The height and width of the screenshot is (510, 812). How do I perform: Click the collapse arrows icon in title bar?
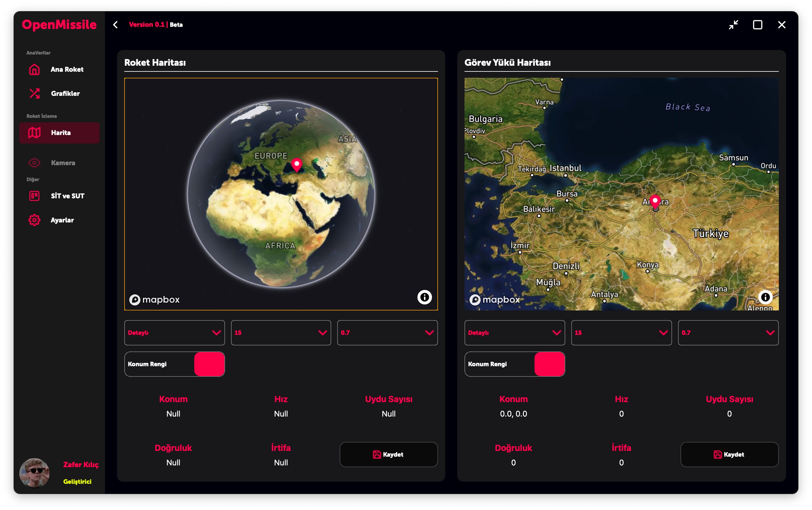tap(734, 25)
